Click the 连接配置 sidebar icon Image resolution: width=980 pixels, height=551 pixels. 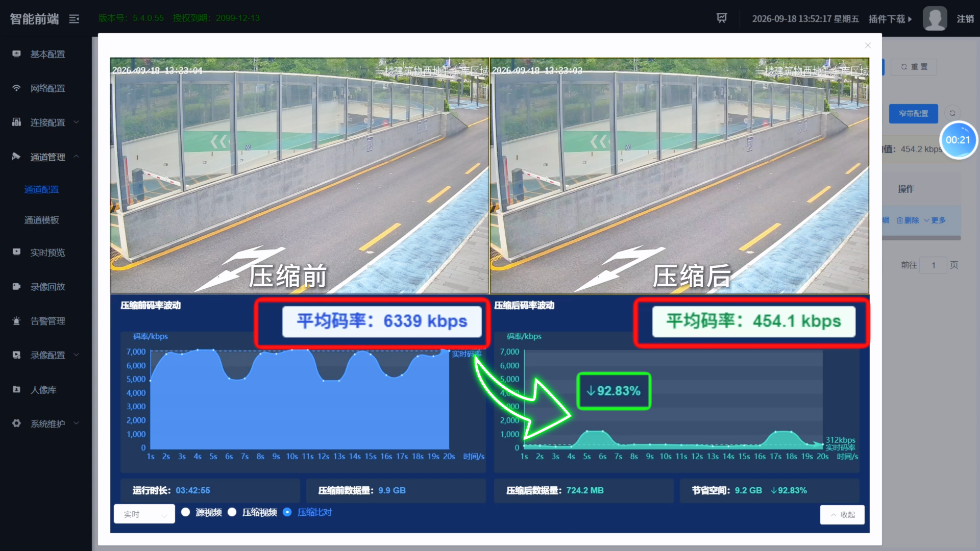point(16,122)
